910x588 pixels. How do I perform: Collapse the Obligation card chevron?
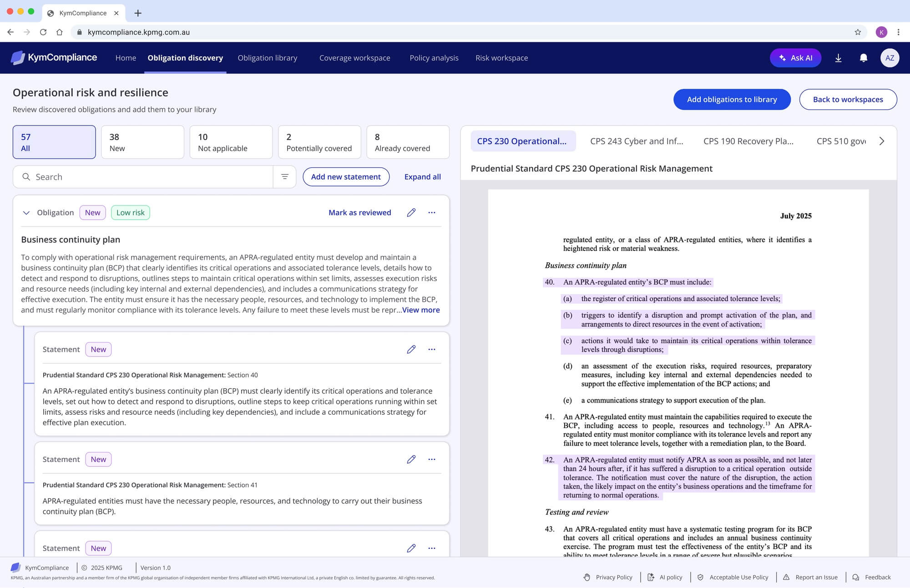(x=26, y=213)
